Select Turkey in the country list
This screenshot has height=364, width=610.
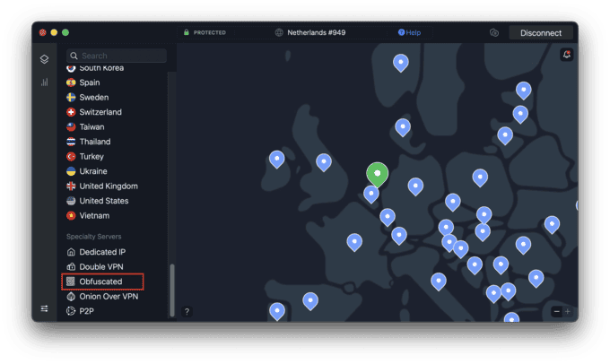tap(91, 156)
